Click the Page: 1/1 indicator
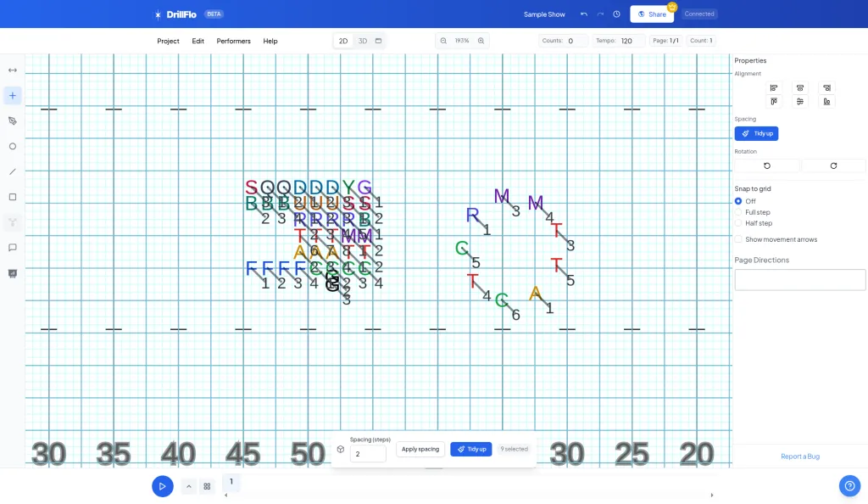 click(x=665, y=41)
